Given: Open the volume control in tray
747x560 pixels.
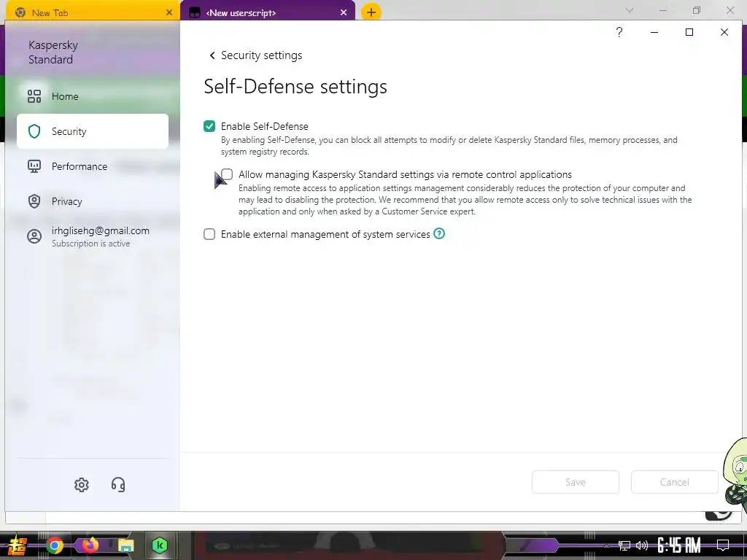Looking at the screenshot, I should [642, 545].
